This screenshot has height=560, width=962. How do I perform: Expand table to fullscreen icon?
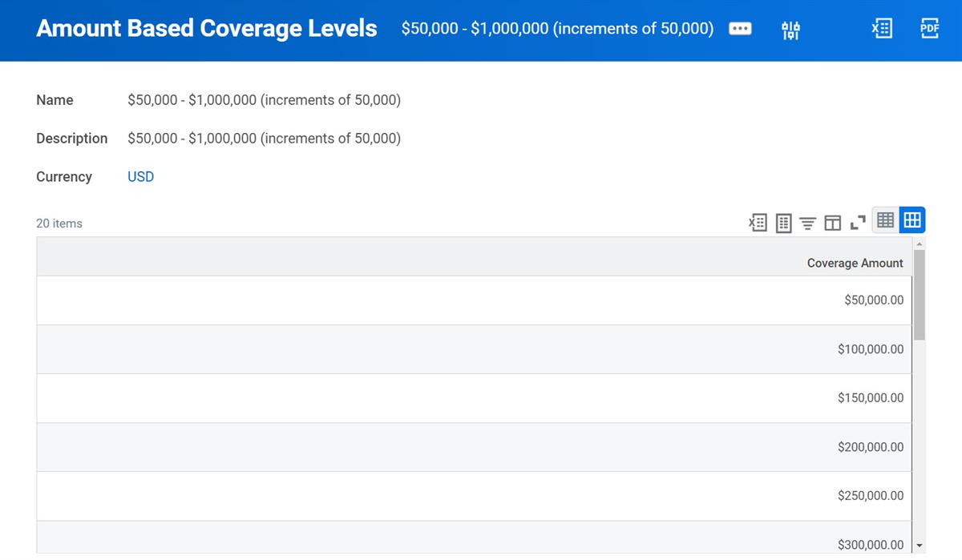[858, 223]
